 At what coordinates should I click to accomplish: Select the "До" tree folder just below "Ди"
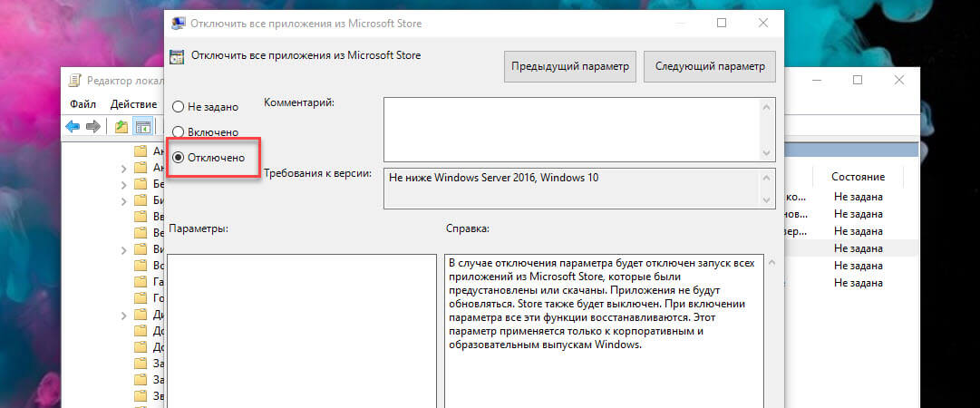pos(150,331)
